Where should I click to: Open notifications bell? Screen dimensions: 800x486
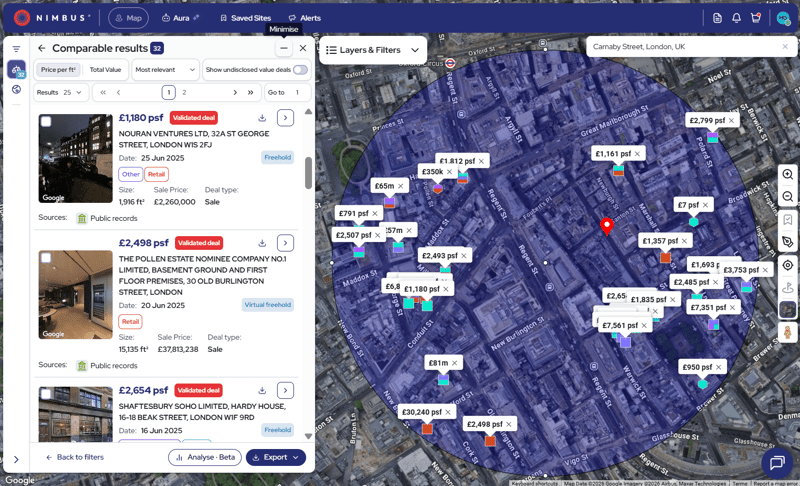pyautogui.click(x=736, y=18)
